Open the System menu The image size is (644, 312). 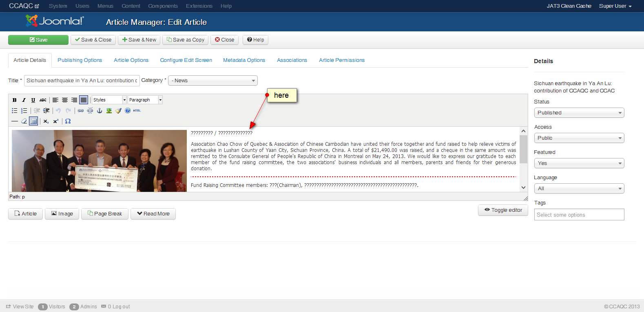point(58,6)
